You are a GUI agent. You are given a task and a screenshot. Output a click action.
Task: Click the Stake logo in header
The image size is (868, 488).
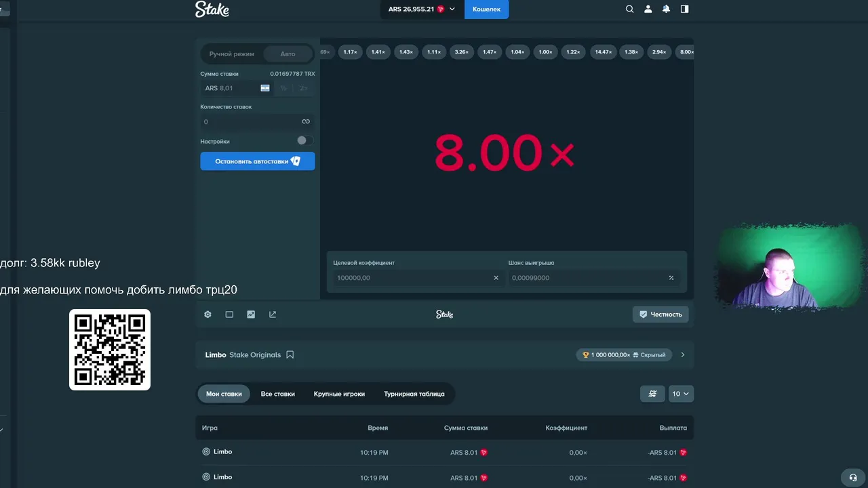coord(212,9)
